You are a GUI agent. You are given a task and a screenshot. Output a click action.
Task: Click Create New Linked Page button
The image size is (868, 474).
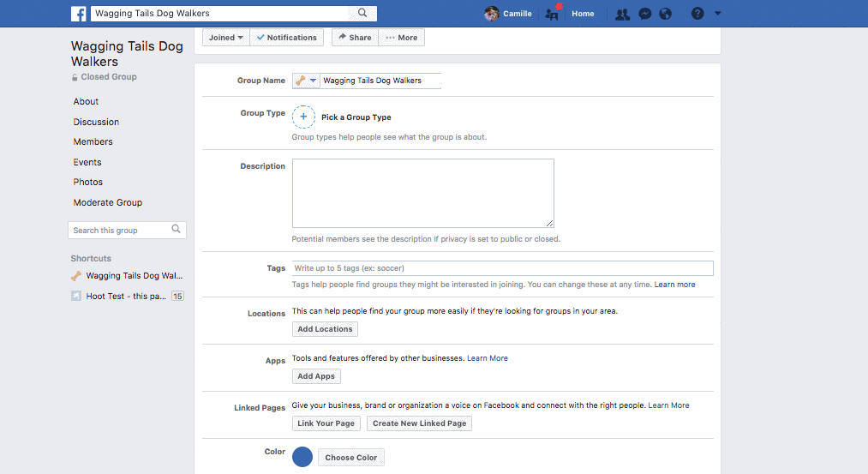[x=420, y=423]
